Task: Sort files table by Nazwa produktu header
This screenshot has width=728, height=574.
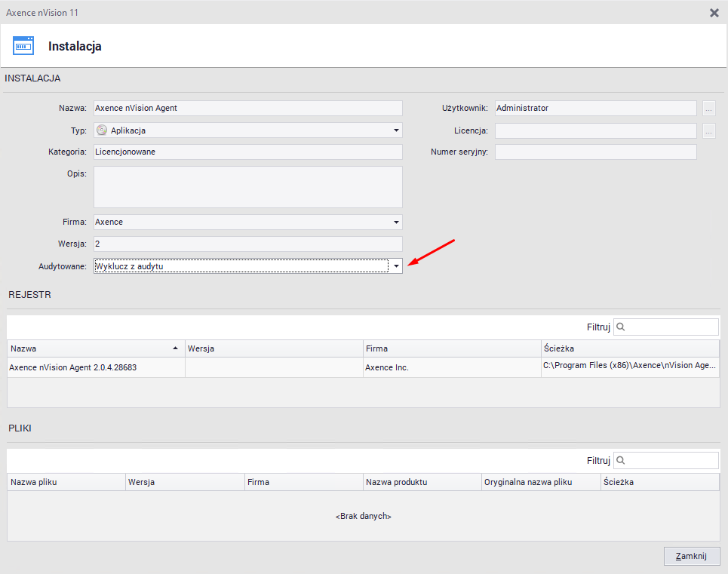Action: pyautogui.click(x=421, y=482)
